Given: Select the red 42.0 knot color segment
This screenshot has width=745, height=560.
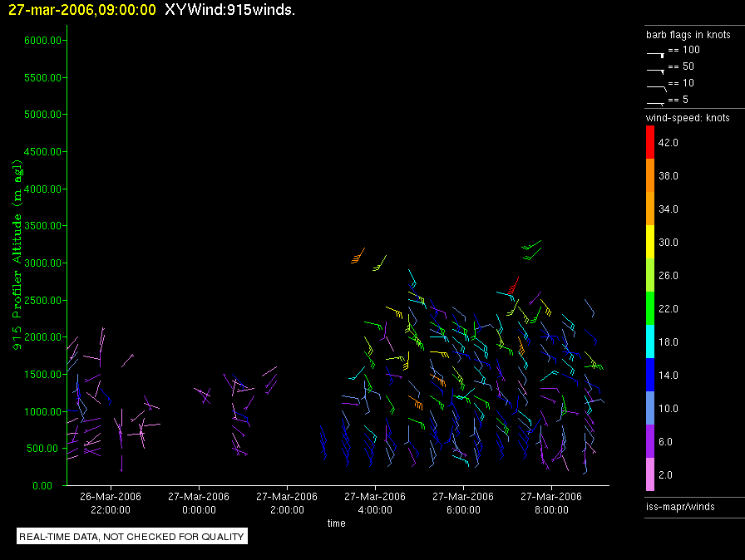Looking at the screenshot, I should coord(650,142).
